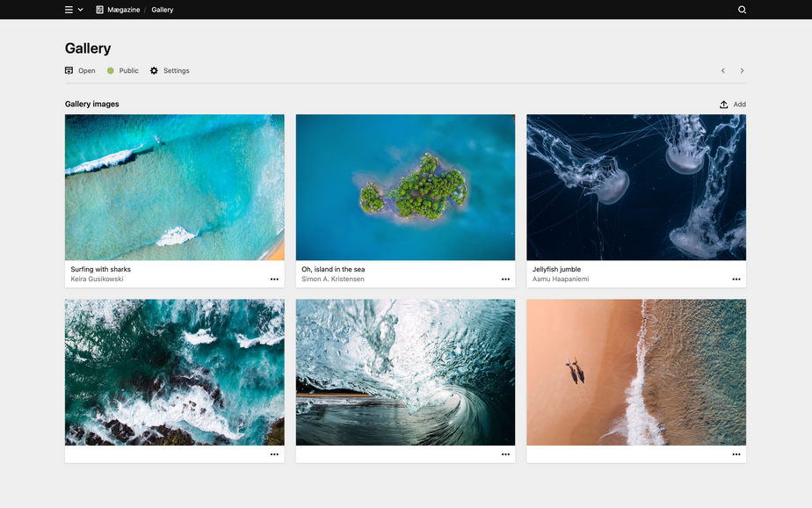This screenshot has height=508, width=812.
Task: Select the Gallery breadcrumb item
Action: coord(162,10)
